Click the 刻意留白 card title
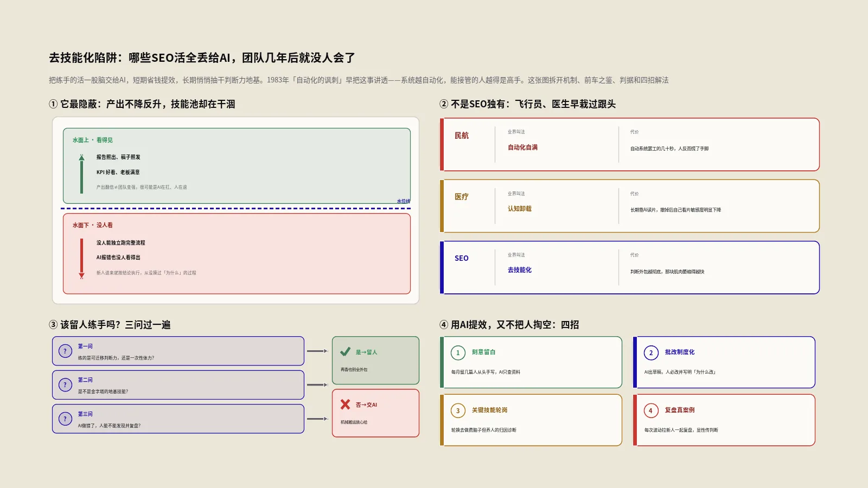Viewport: 868px width, 488px height. pos(483,352)
